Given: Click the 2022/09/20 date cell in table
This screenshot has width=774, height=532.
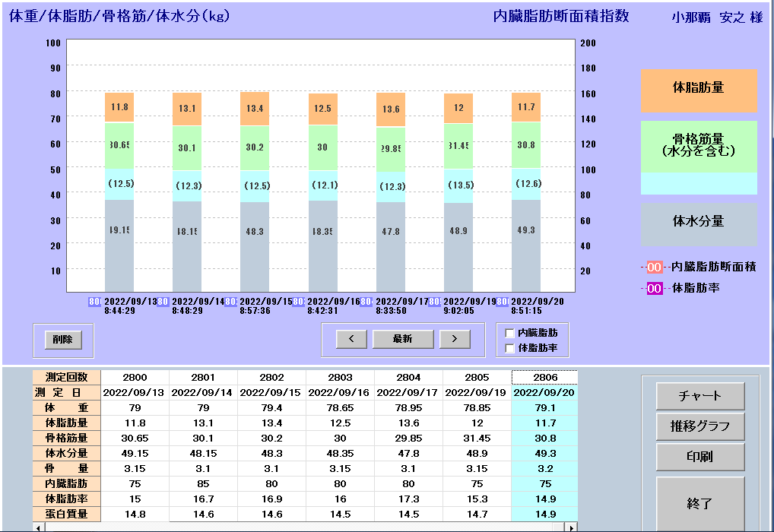Looking at the screenshot, I should (x=544, y=393).
